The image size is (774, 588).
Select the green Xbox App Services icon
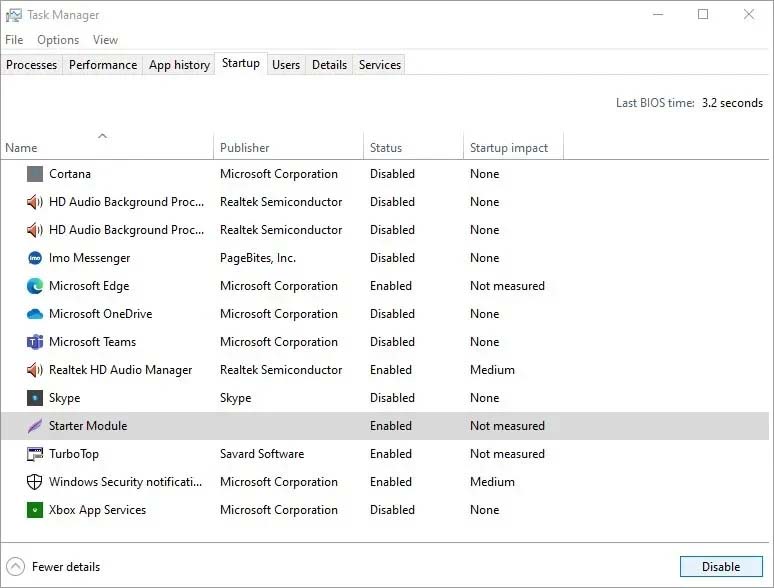click(35, 510)
